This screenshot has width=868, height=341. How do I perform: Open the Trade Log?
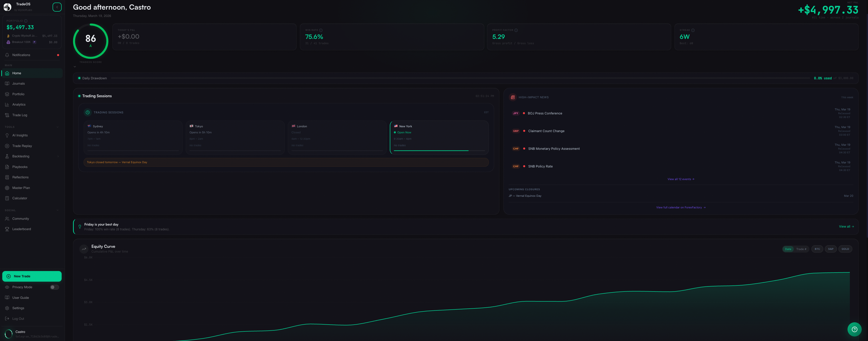coord(19,115)
